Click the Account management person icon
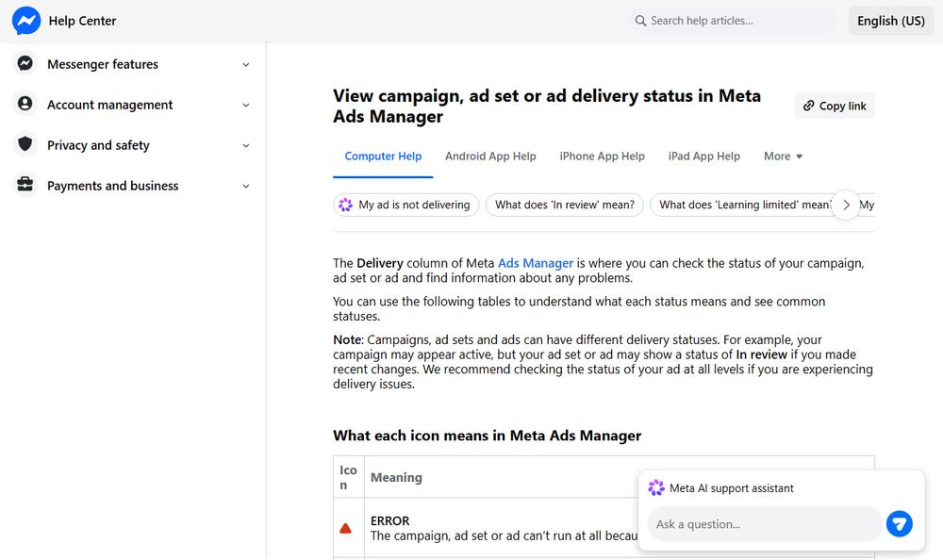This screenshot has height=560, width=943. (25, 104)
